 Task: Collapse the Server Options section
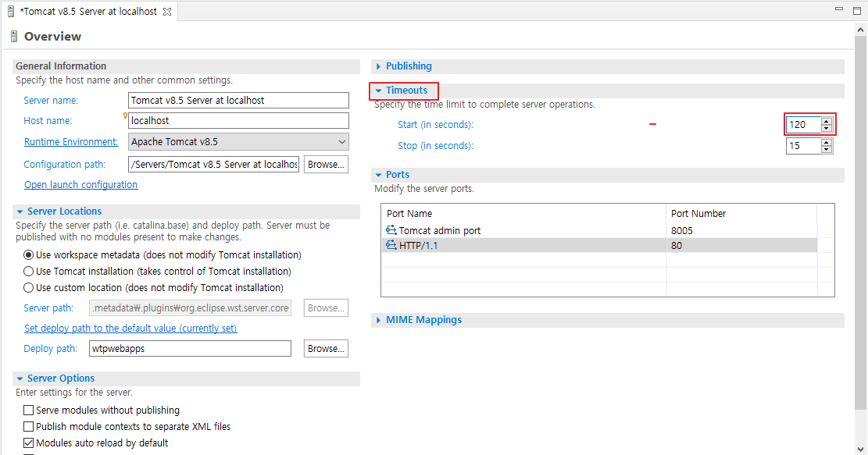20,379
